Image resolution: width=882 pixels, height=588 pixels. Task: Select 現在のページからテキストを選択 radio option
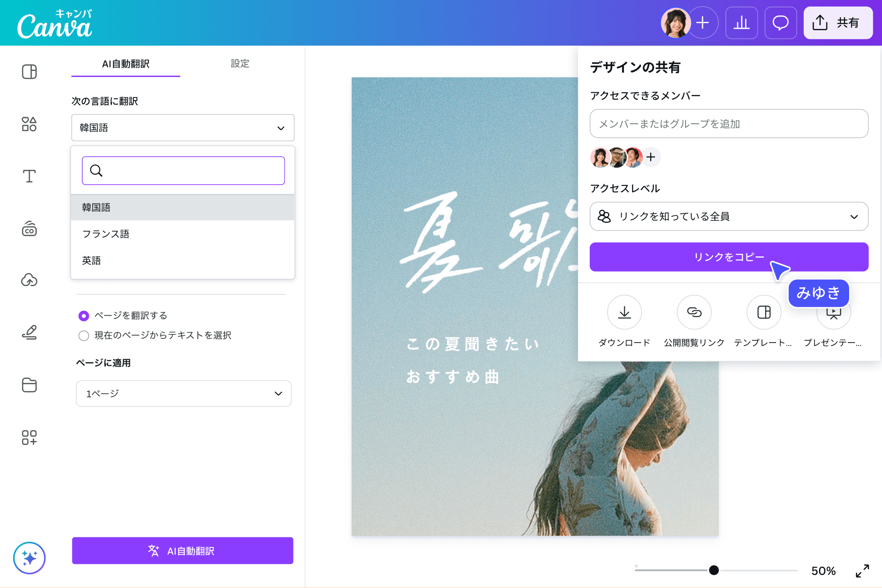[x=84, y=336]
